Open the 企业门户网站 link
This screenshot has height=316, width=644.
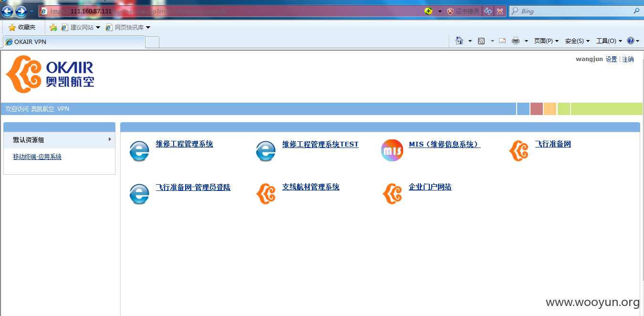coord(430,187)
